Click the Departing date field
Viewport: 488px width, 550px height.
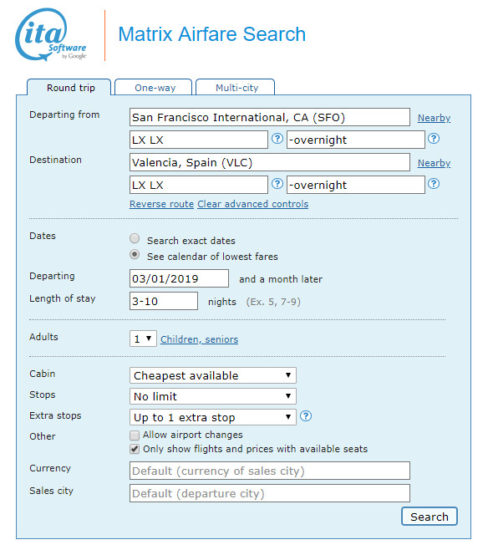(x=179, y=279)
